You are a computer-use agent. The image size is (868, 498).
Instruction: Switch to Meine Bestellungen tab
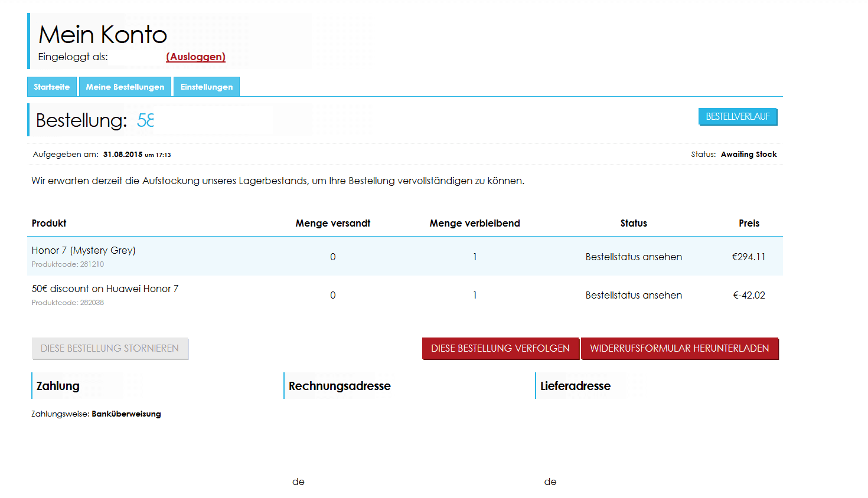[125, 87]
